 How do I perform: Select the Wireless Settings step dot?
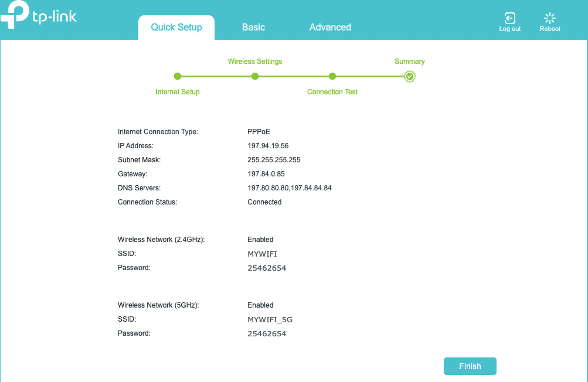click(255, 76)
